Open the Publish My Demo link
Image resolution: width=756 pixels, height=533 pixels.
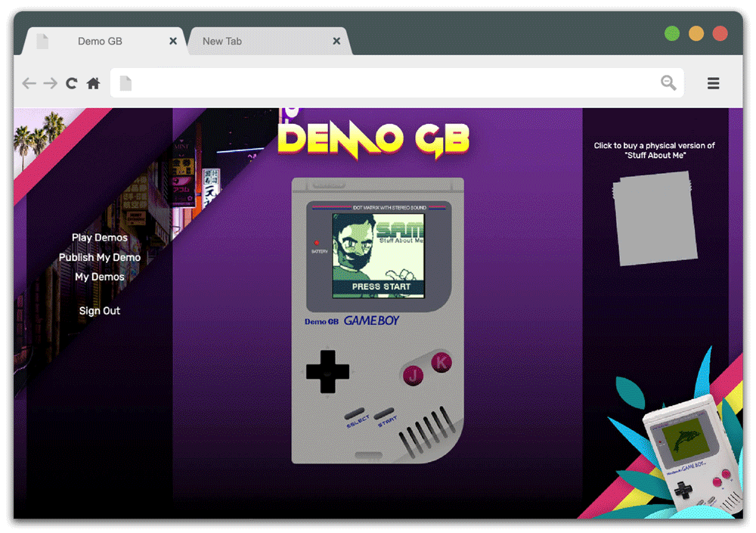click(100, 257)
